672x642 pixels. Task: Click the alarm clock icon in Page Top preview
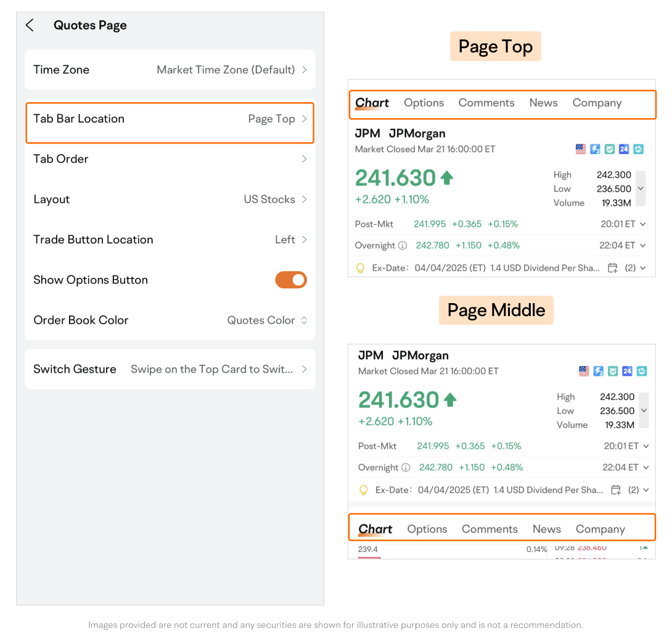pos(609,149)
